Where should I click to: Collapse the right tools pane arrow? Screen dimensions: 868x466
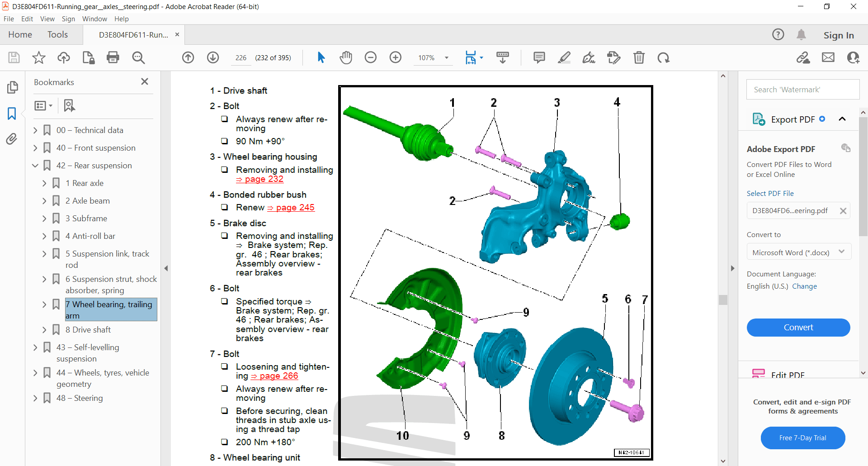click(x=732, y=268)
